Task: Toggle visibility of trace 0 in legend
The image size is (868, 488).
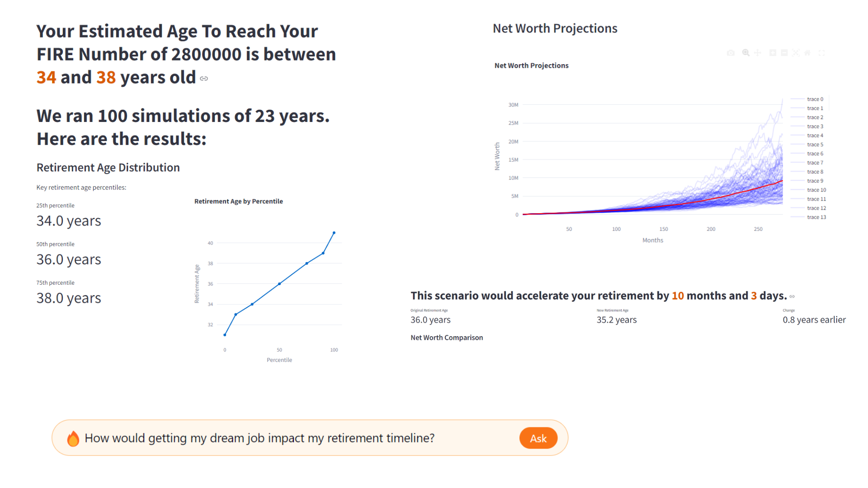Action: tap(815, 99)
